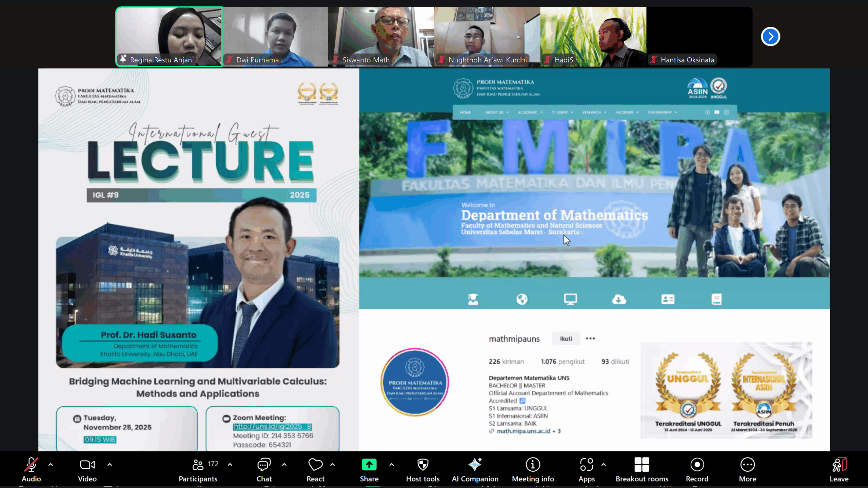Expand the chat options caret

pos(284,465)
